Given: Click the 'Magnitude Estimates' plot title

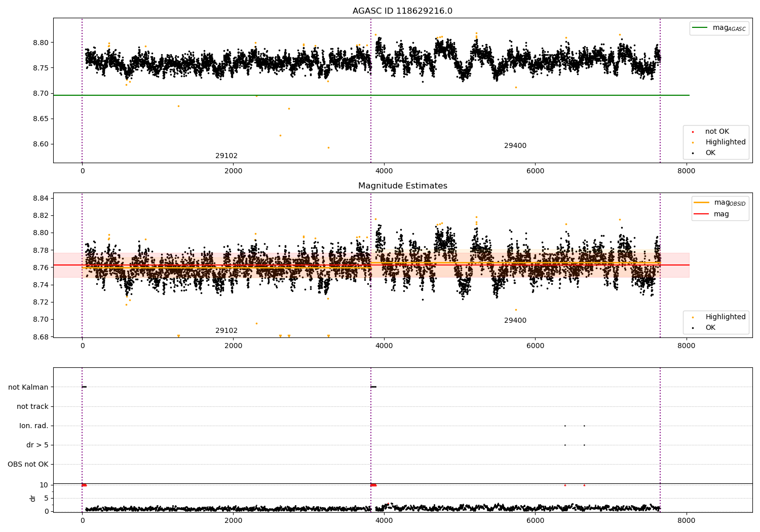Looking at the screenshot, I should pyautogui.click(x=402, y=186).
